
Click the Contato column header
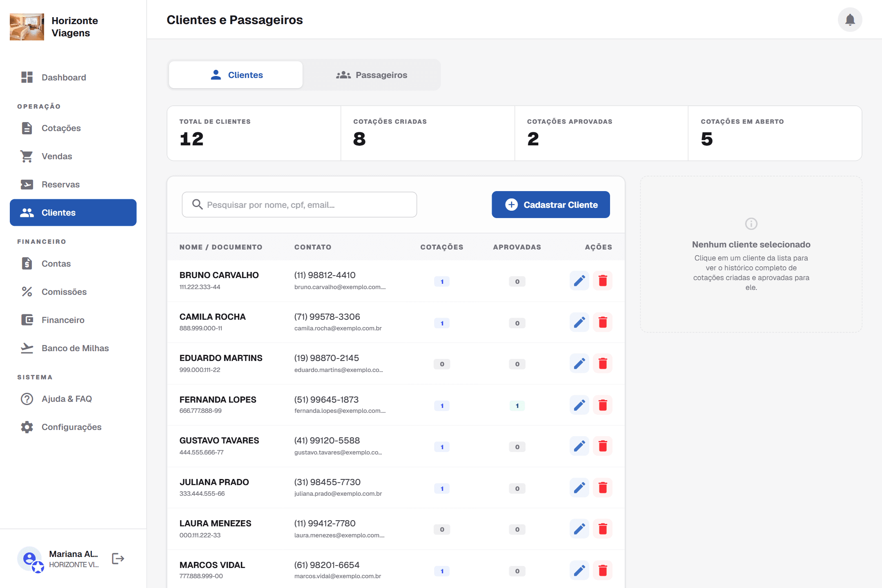coord(313,247)
